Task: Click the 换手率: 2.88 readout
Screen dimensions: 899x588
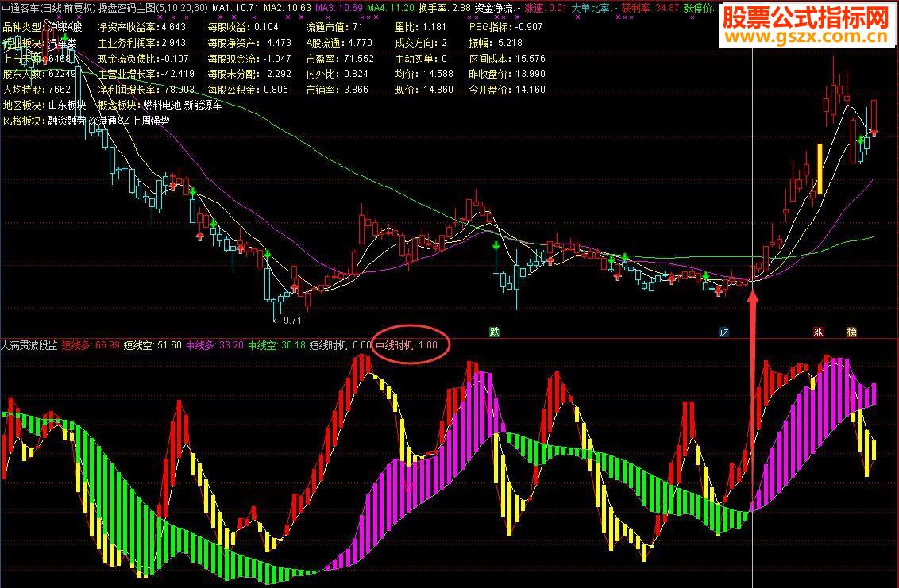Action: click(445, 8)
